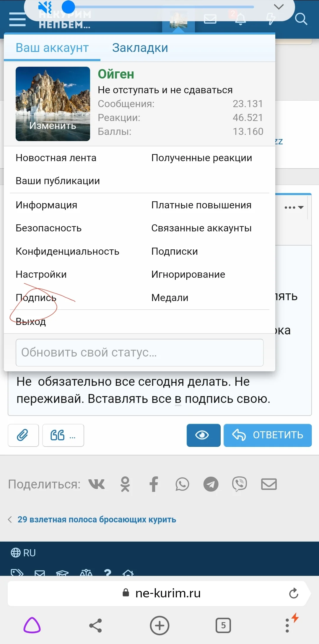
Task: Open Баллы count 13.160
Action: click(248, 132)
